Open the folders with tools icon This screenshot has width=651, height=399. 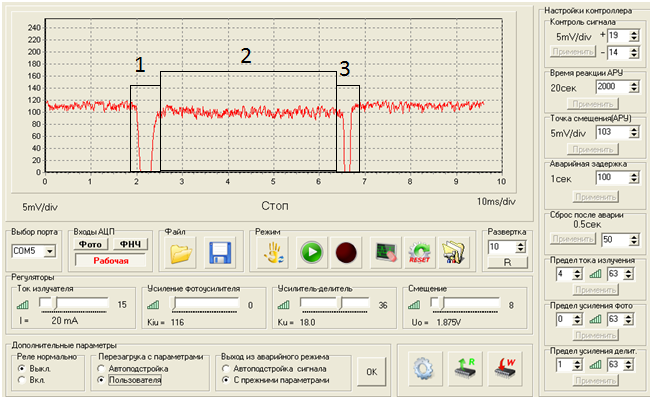tap(454, 253)
